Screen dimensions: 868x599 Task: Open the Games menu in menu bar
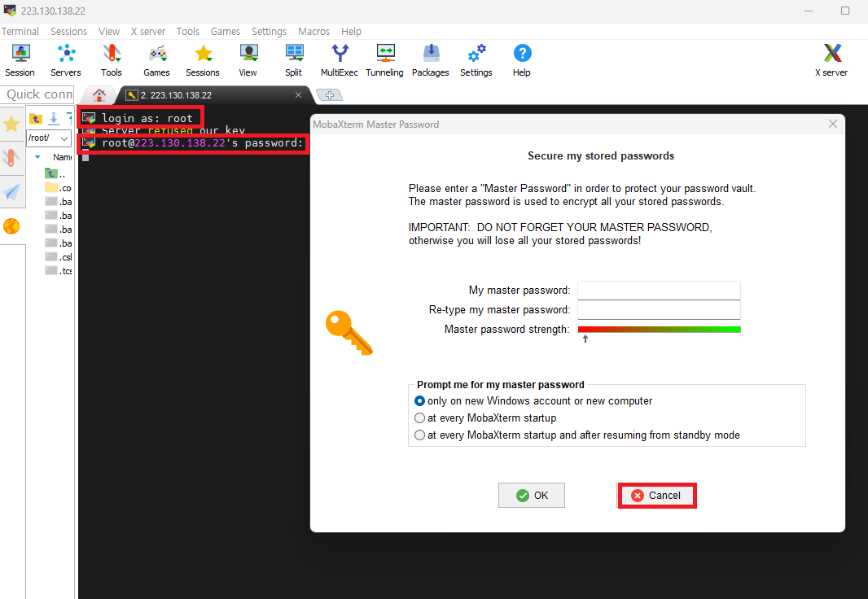(226, 32)
